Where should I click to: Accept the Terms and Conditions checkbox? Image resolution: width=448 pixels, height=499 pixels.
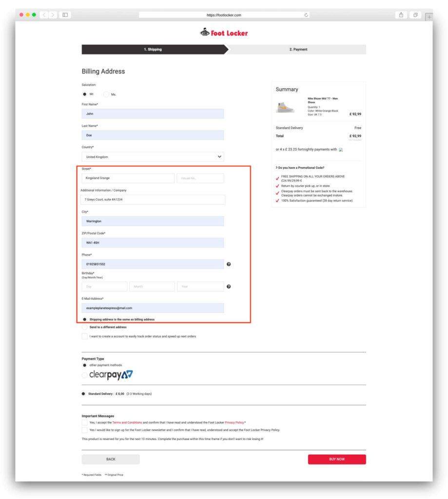(84, 422)
